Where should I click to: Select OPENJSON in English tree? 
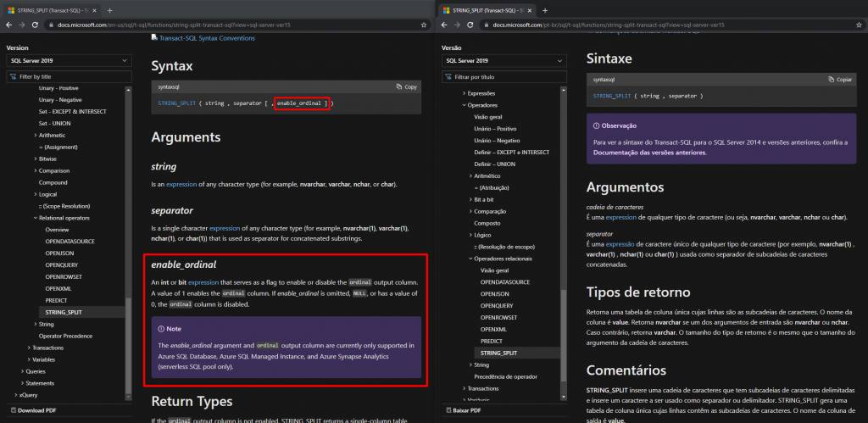(58, 253)
